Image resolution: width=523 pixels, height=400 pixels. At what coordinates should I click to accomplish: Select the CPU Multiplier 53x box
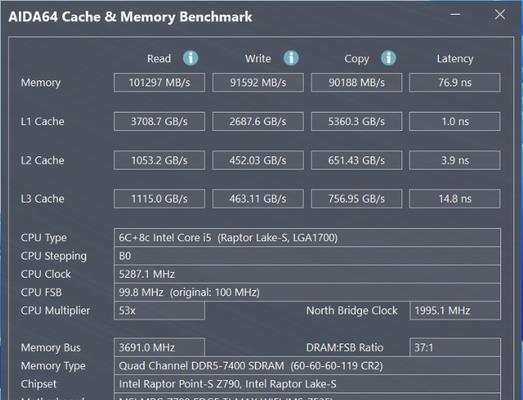click(159, 311)
